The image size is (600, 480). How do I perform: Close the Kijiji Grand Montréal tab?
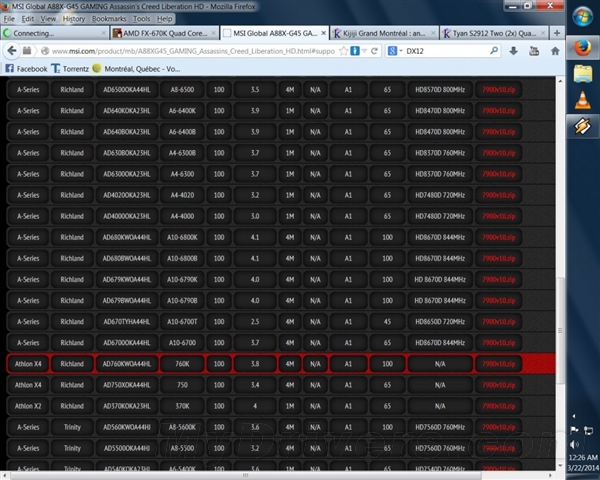433,33
